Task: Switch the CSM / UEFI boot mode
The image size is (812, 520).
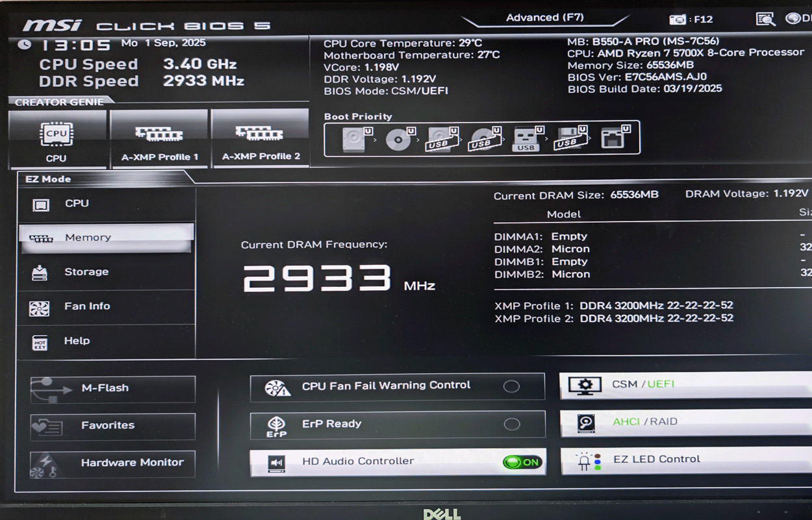Action: tap(685, 384)
